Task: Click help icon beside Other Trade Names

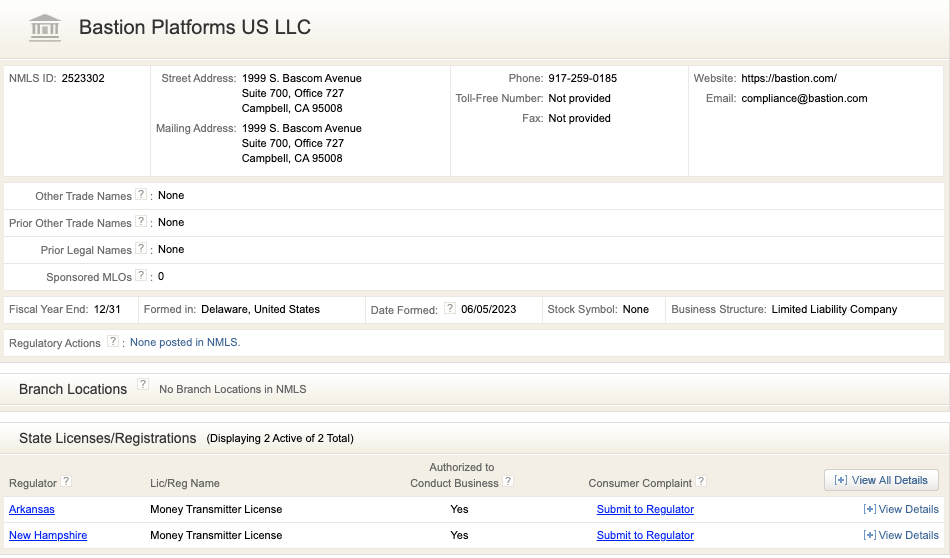Action: click(x=141, y=195)
